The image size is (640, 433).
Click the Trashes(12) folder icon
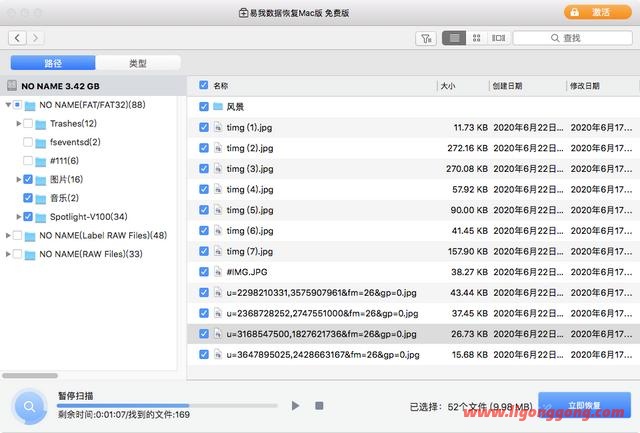pos(40,124)
